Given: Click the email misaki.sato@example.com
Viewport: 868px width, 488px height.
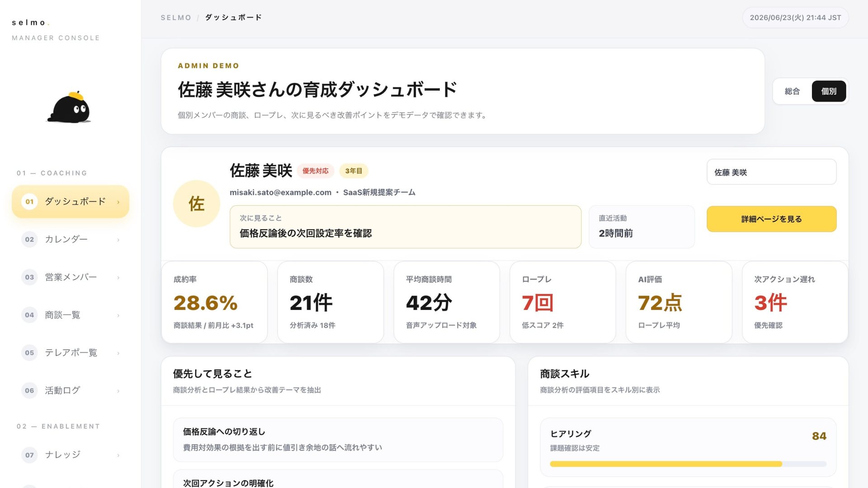Looking at the screenshot, I should 280,192.
